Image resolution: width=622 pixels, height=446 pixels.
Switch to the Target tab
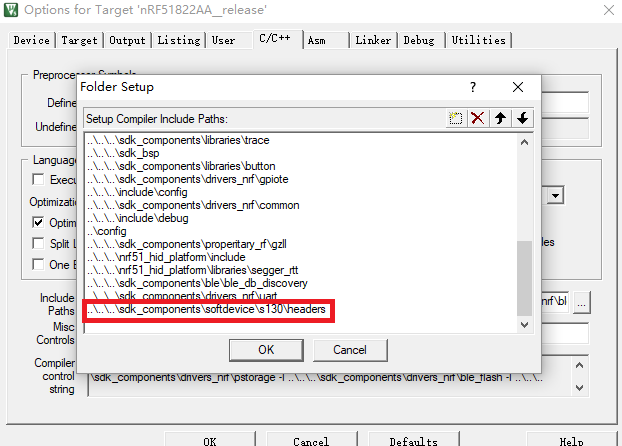click(79, 40)
